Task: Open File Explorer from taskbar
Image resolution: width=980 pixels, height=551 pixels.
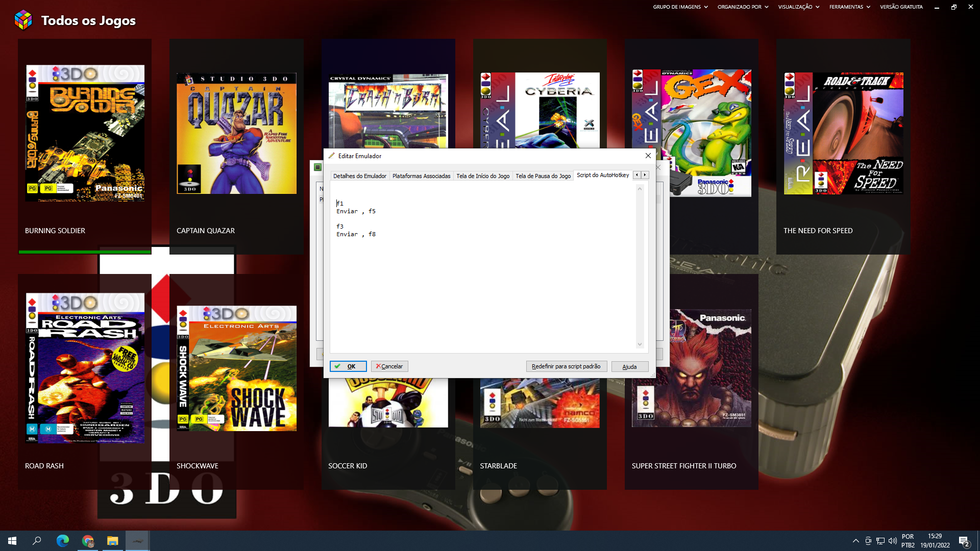Action: [112, 541]
